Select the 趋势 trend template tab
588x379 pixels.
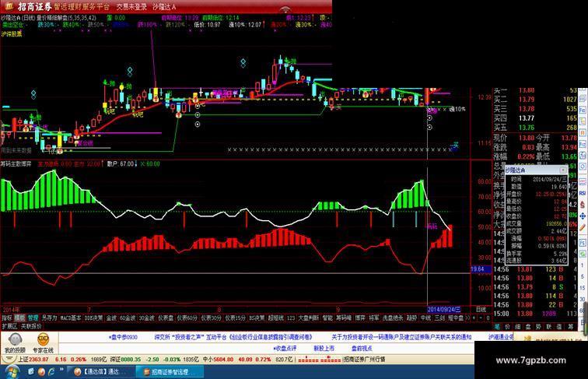411,318
